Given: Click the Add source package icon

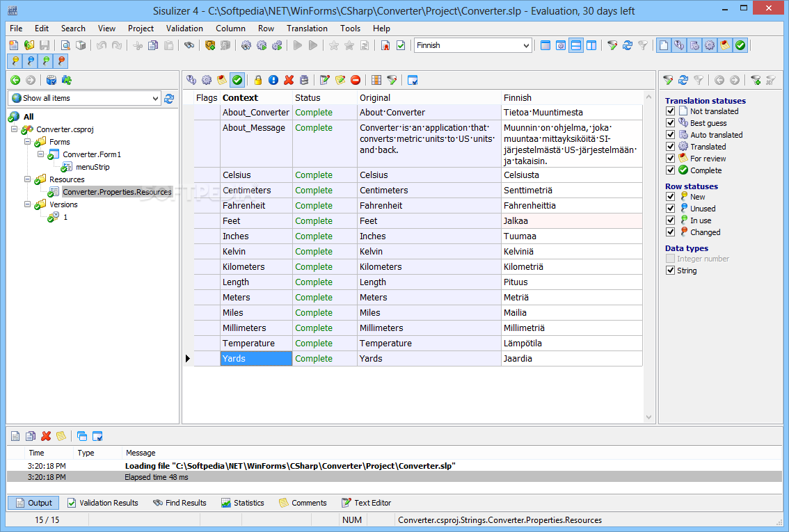Looking at the screenshot, I should coord(210,45).
